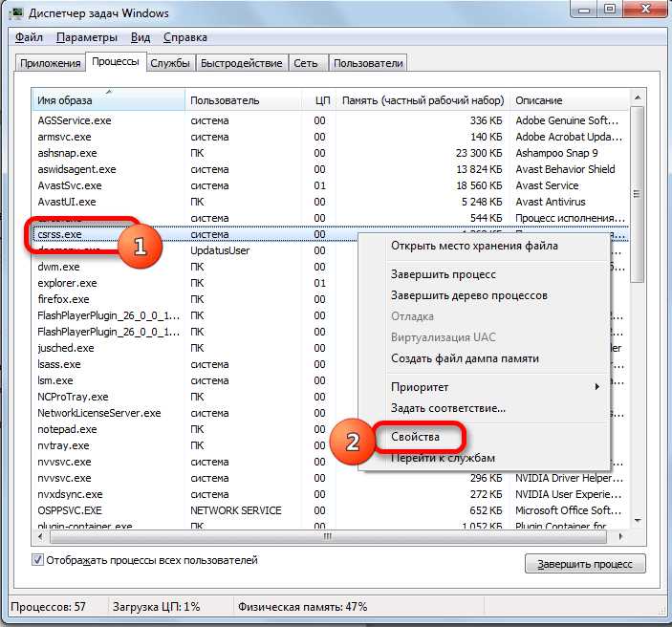
Task: Choose Создать файл дампа памяти
Action: click(x=465, y=358)
